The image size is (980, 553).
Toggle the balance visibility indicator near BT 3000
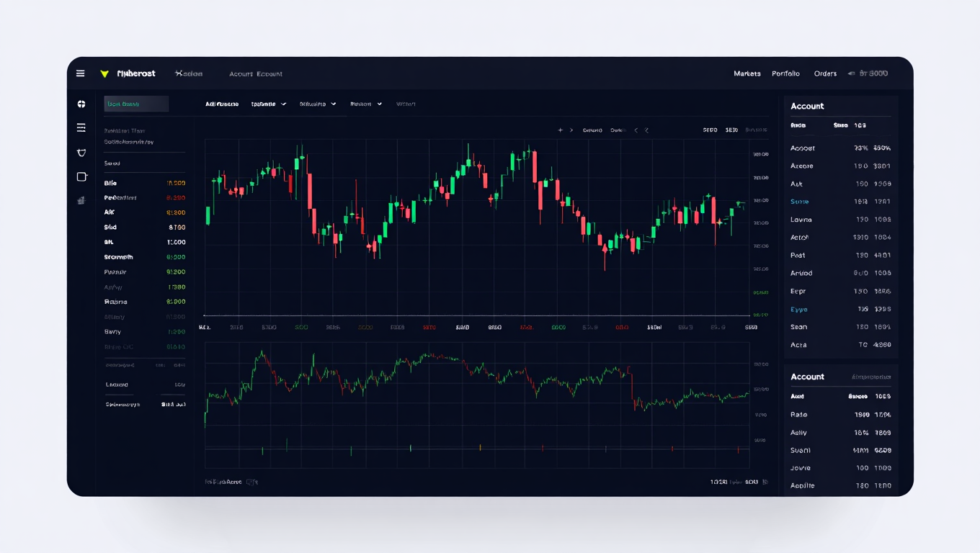(851, 73)
